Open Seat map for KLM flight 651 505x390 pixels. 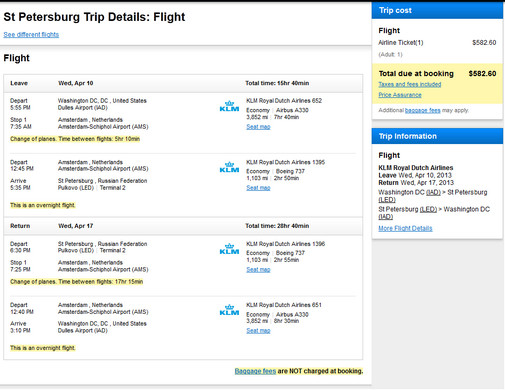point(258,331)
